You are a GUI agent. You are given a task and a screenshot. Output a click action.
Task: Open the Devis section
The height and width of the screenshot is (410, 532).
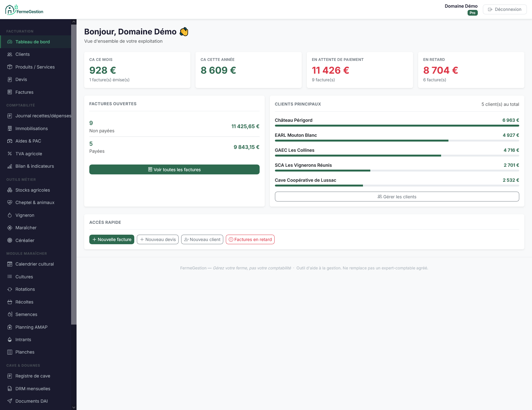point(36,79)
